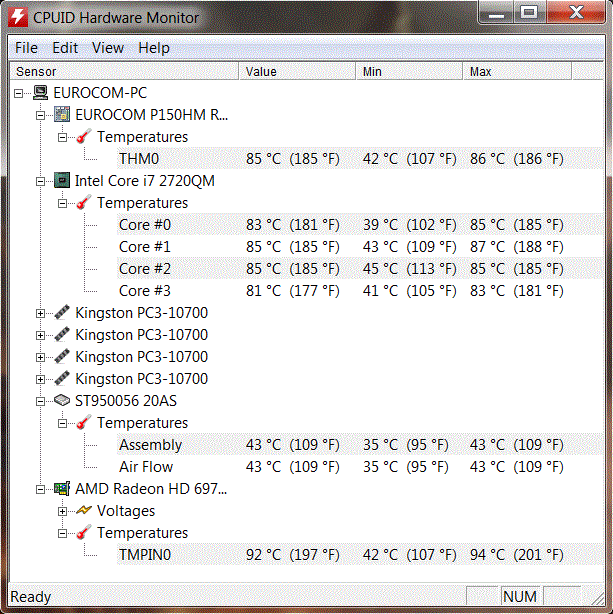Image resolution: width=613 pixels, height=614 pixels.
Task: Close the Hardware Monitor window
Action: tap(576, 13)
